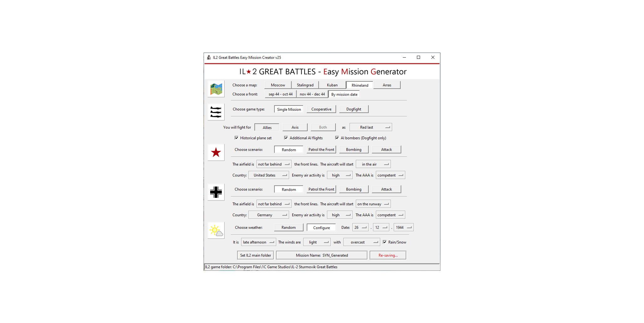Toggle Historical plane set checkbox
Screen dimensions: 644x323
[x=236, y=138]
